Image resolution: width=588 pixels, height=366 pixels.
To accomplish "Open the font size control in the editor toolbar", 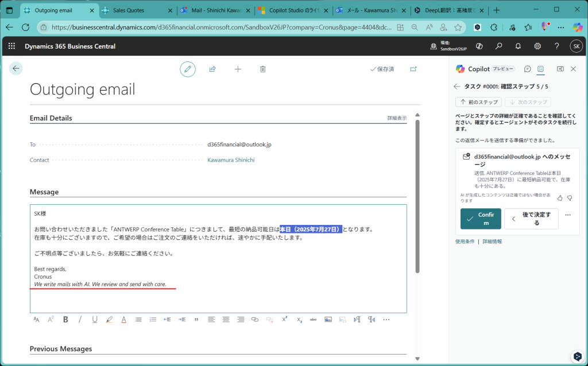I will (x=36, y=320).
